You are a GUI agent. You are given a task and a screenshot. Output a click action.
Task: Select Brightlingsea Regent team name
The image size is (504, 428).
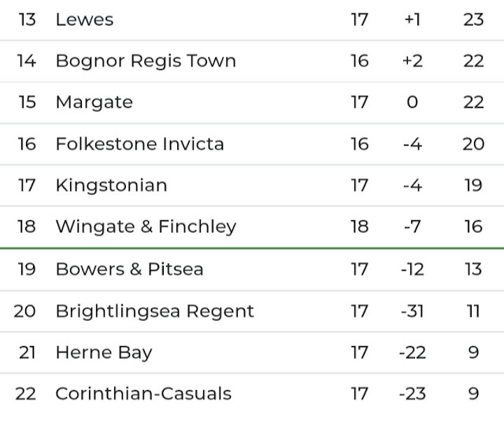(x=155, y=312)
